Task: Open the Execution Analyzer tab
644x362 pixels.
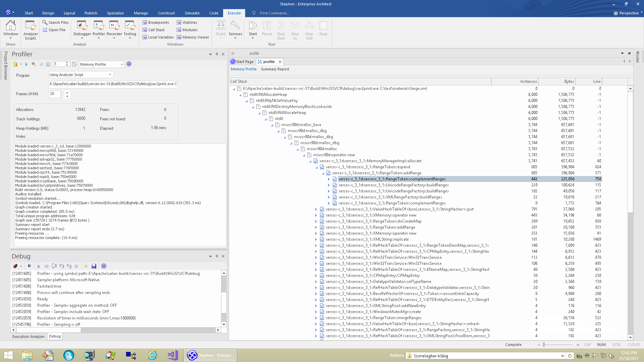Action: [29, 337]
